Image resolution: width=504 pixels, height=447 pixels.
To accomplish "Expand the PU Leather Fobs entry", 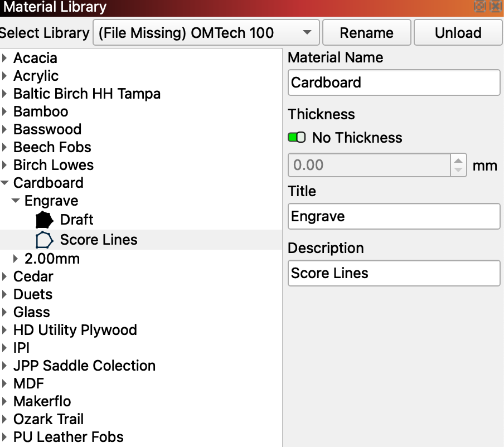I will 5,437.
